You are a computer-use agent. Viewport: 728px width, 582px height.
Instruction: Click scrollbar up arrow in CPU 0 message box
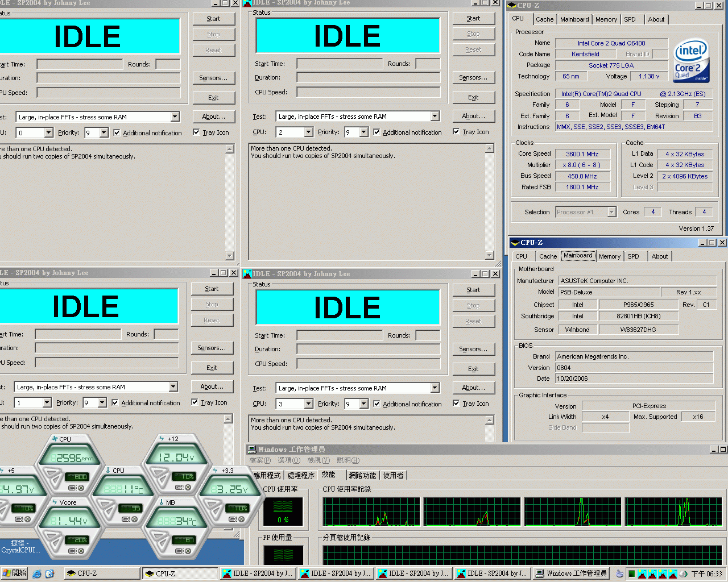(230, 149)
